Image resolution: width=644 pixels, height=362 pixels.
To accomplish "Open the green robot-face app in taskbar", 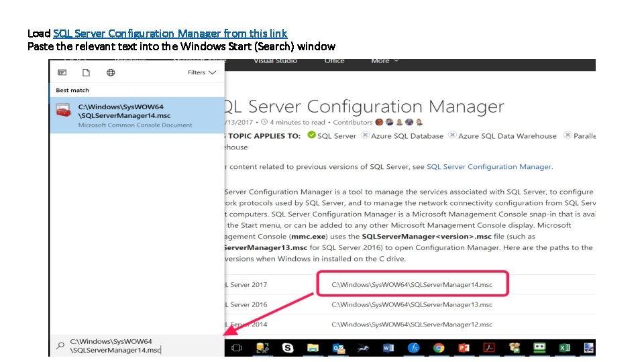I will (x=539, y=348).
